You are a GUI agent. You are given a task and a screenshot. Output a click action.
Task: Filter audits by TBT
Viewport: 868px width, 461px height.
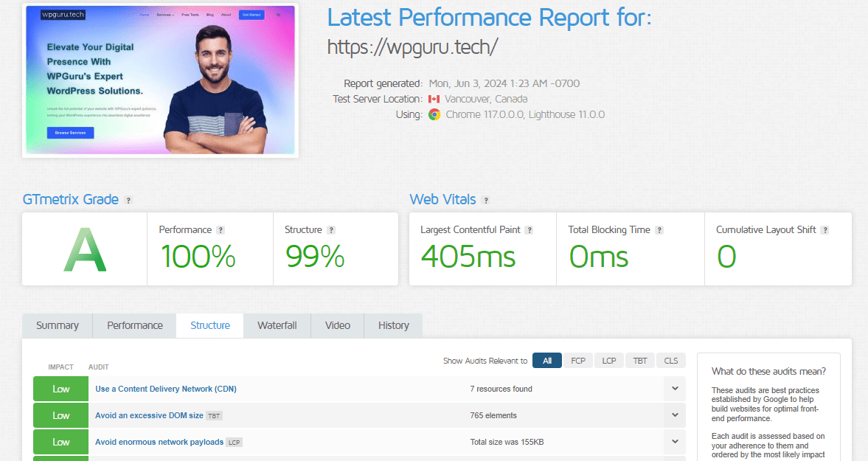(x=640, y=361)
